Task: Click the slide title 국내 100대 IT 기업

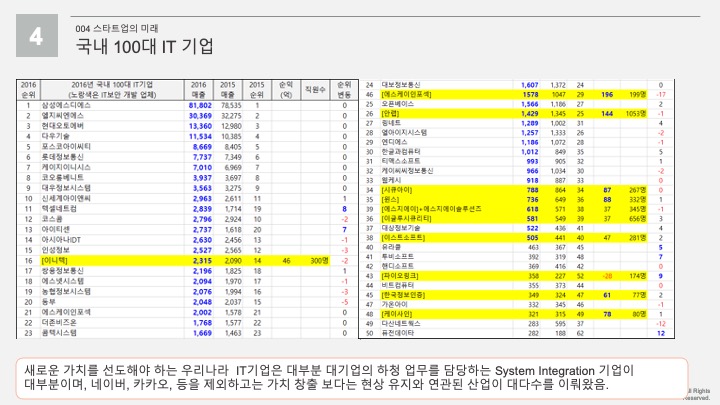Action: [144, 46]
